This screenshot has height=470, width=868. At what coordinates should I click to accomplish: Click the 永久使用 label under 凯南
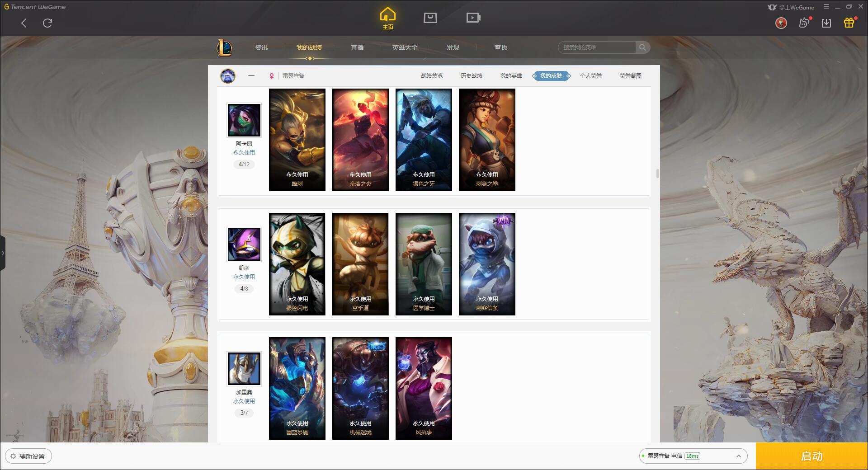(244, 277)
